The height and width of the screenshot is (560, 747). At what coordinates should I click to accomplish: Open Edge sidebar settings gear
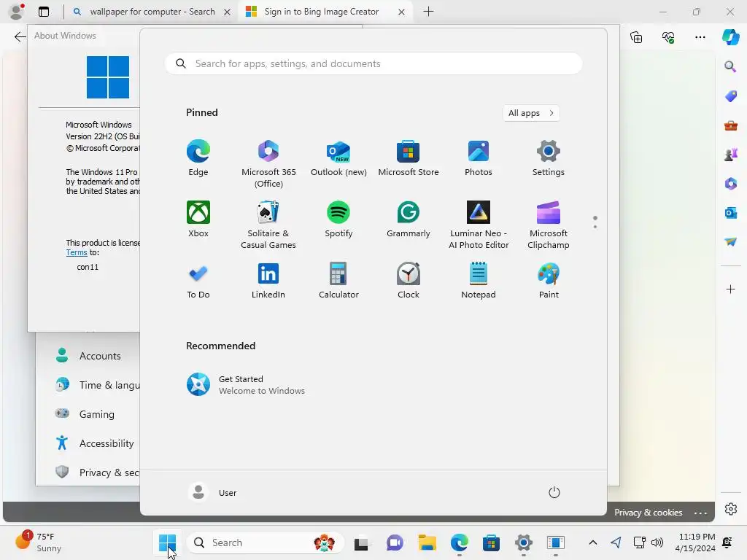(731, 509)
